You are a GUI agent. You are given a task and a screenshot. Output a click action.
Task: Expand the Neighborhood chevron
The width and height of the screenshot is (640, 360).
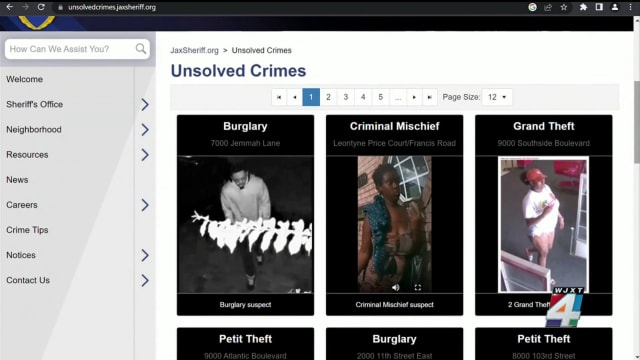(145, 130)
